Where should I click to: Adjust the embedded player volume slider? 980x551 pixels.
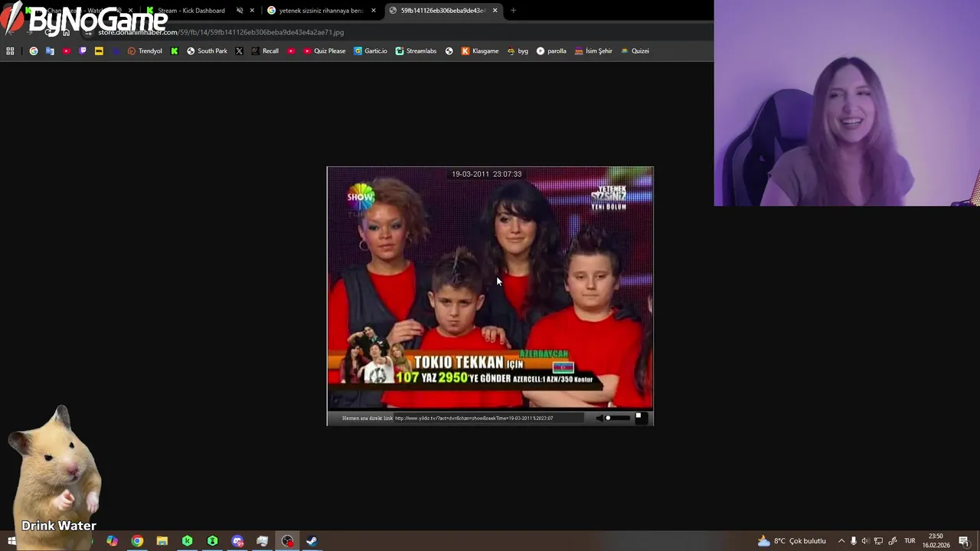(x=617, y=418)
